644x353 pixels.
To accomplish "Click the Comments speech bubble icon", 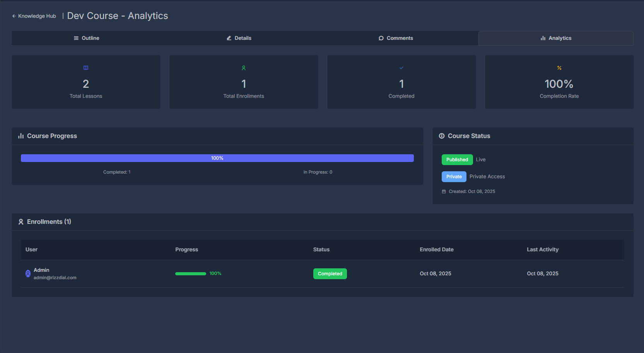I will [381, 38].
